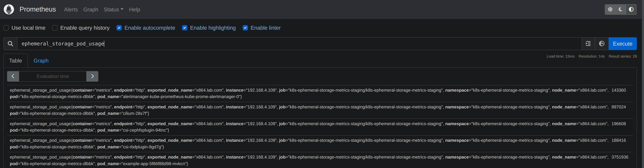Click the value 143360
The image size is (644, 168).
point(618,90)
